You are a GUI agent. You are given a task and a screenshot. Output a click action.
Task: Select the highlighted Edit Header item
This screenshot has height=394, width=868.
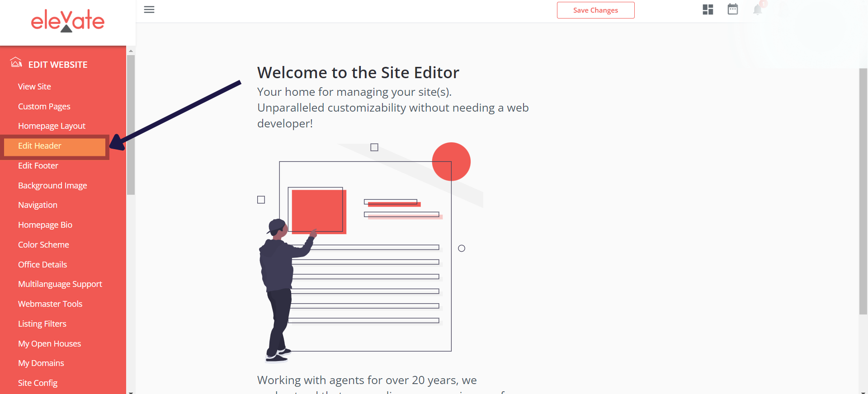(x=54, y=146)
